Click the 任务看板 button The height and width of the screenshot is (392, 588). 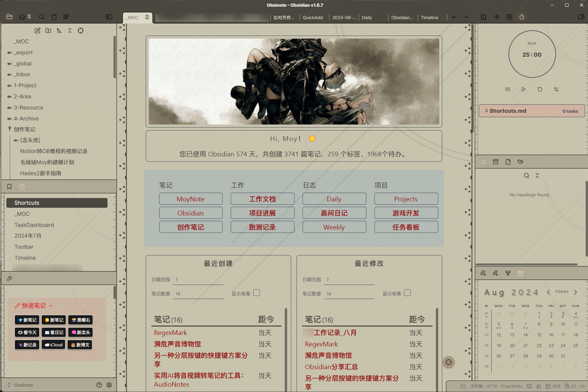coord(406,227)
